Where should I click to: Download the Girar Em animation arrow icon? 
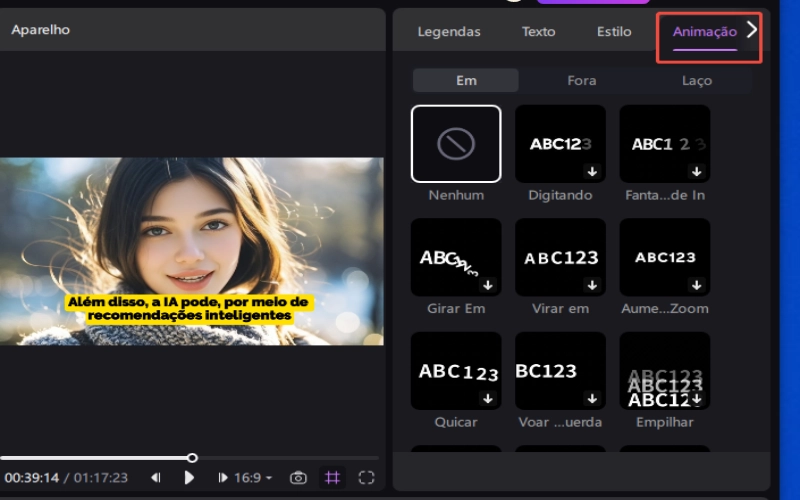[x=488, y=285]
